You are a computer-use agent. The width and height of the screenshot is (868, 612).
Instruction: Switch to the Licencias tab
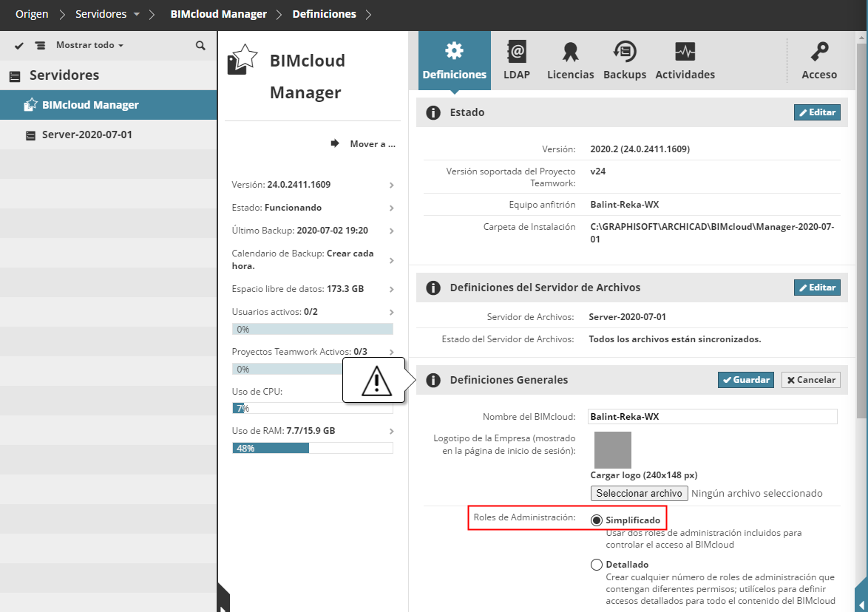click(x=570, y=61)
